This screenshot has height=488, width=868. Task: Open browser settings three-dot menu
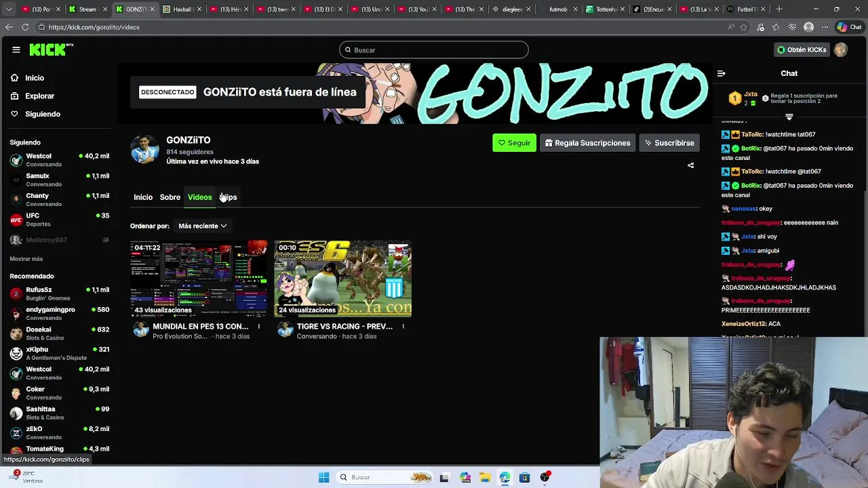point(825,27)
